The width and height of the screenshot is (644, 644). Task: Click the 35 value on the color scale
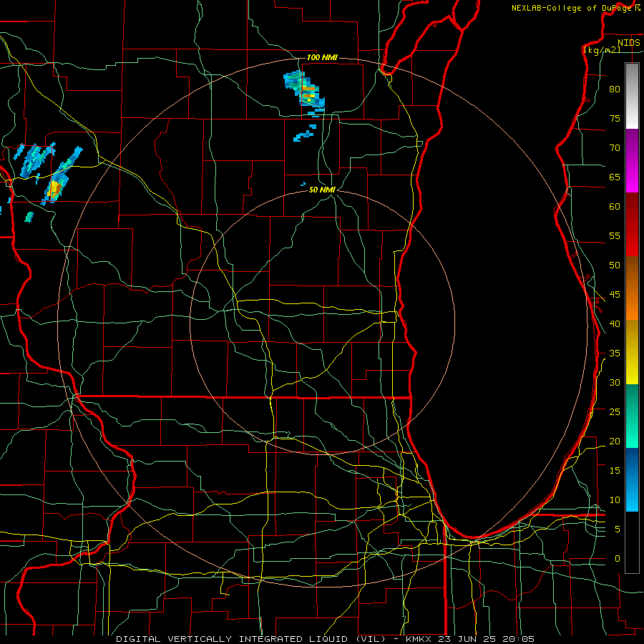click(x=615, y=353)
